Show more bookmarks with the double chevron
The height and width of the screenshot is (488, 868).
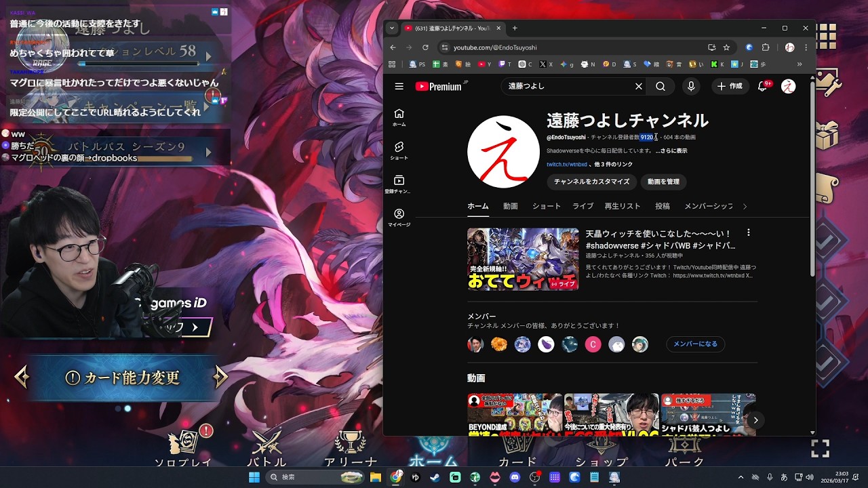800,64
